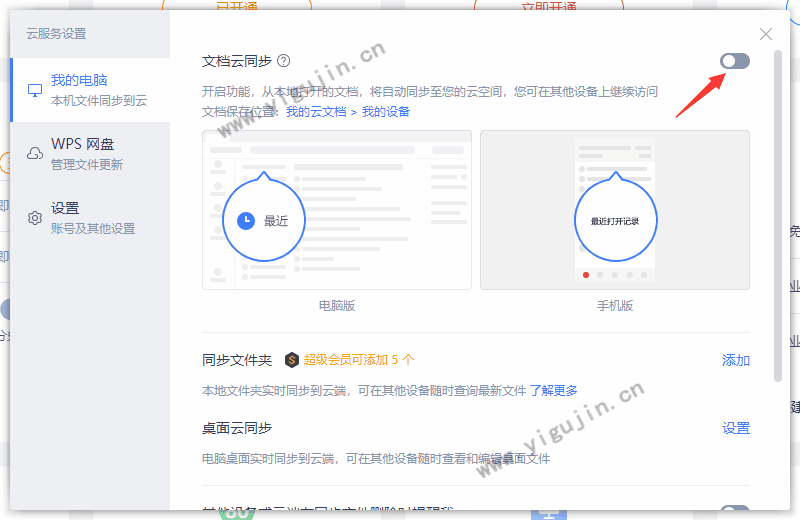Click the help question mark next to 文档云同步
Image resolution: width=800 pixels, height=520 pixels.
284,61
